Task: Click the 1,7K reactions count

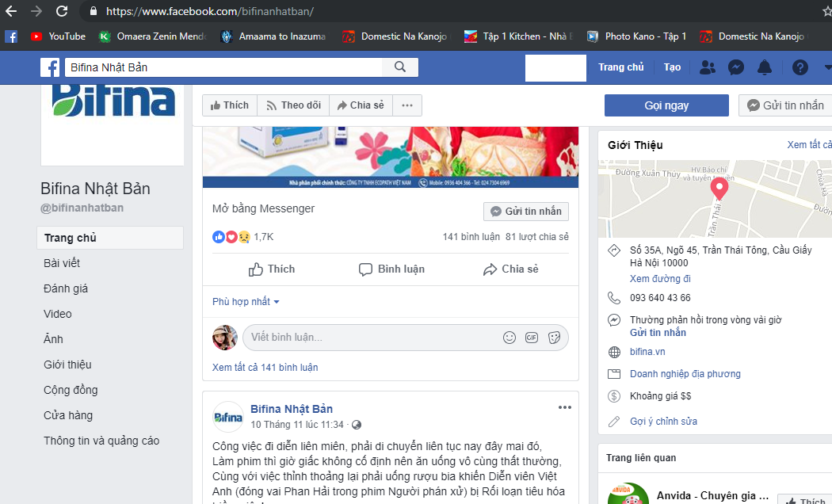Action: 264,237
